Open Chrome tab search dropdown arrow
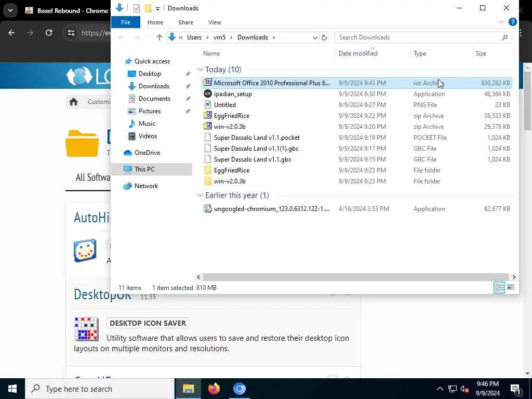The width and height of the screenshot is (532, 399). (10, 10)
